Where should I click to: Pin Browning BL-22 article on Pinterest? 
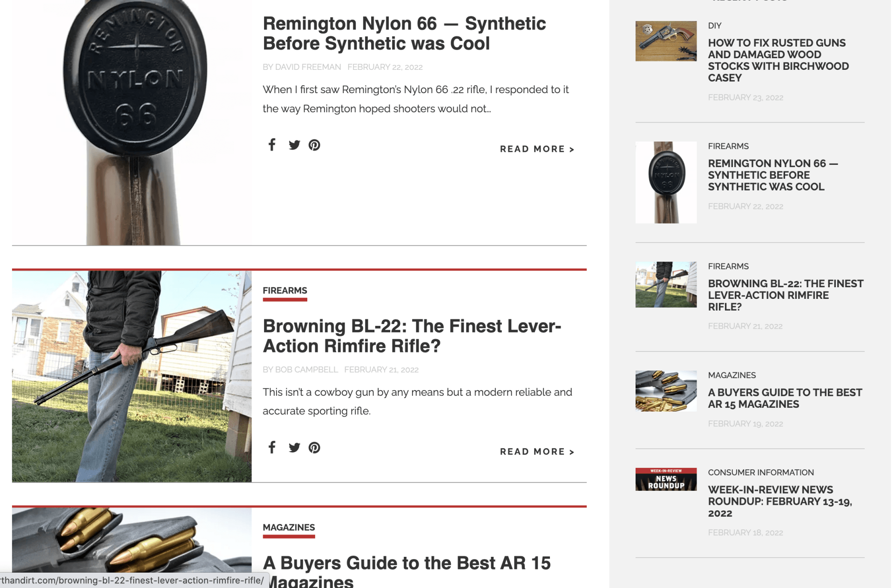(314, 447)
